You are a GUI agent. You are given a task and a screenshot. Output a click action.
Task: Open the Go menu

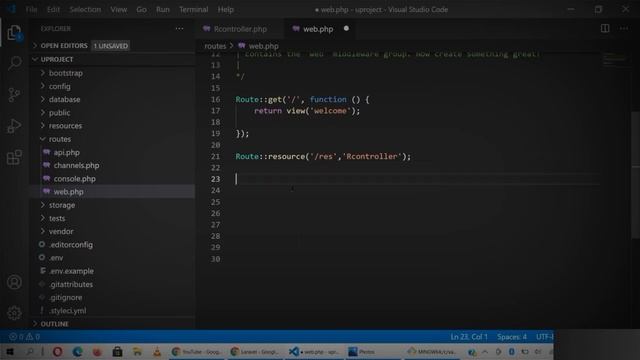[141, 9]
